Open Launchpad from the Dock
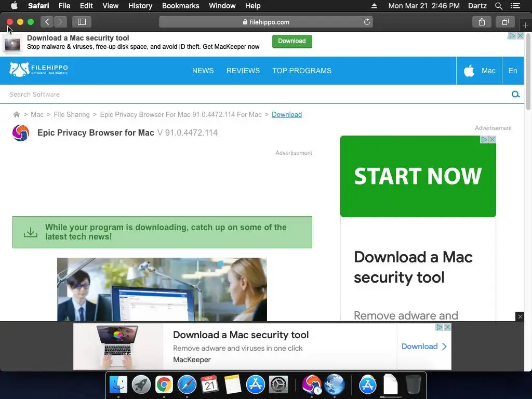Image resolution: width=532 pixels, height=399 pixels. [141, 385]
